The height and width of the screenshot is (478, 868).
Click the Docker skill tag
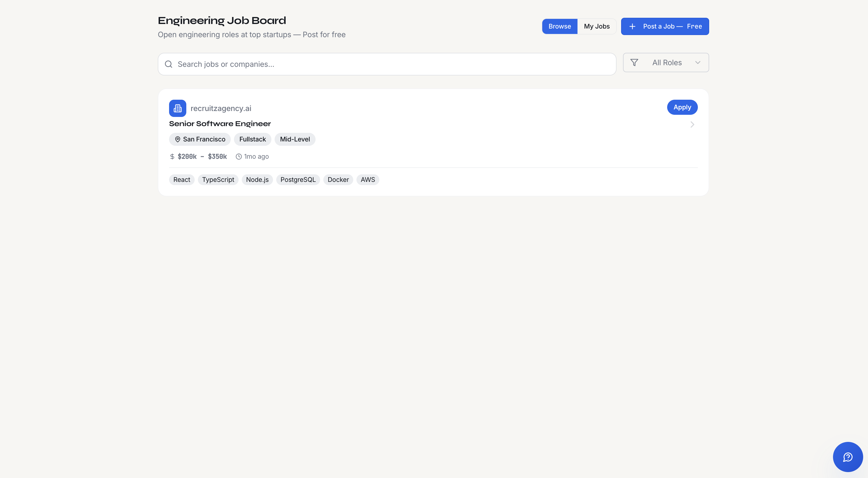coord(338,180)
